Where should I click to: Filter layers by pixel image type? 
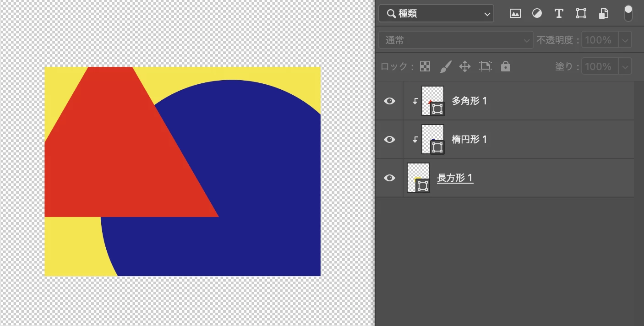click(515, 14)
